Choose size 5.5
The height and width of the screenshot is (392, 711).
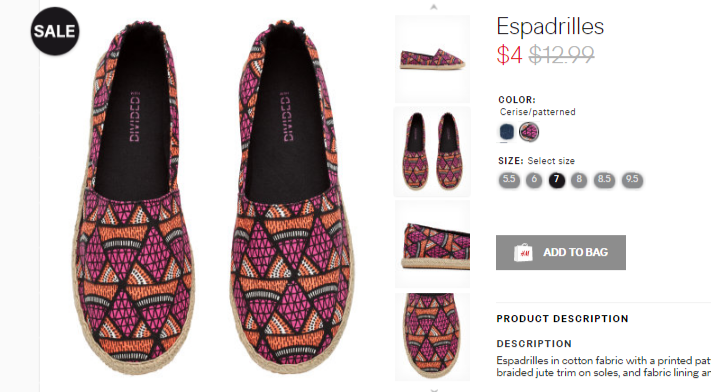pyautogui.click(x=509, y=180)
